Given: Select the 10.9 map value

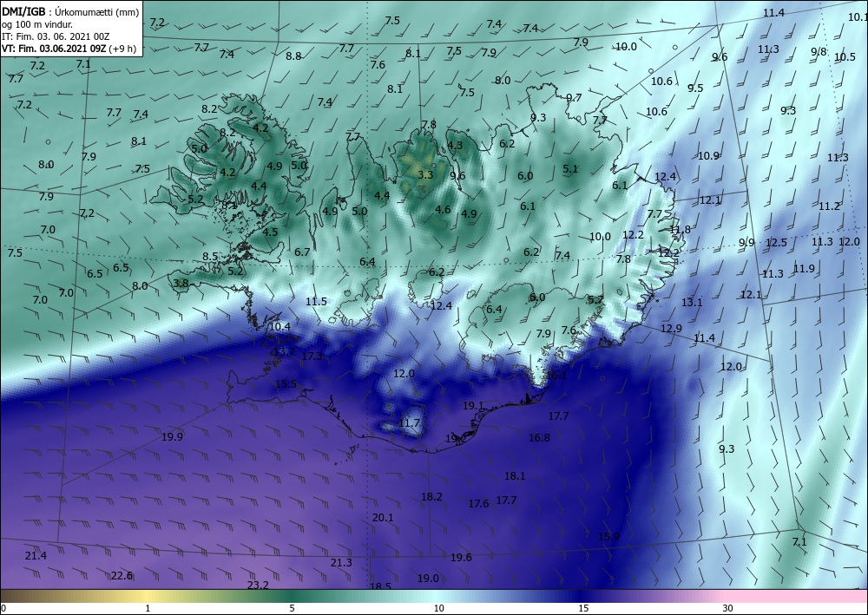Looking at the screenshot, I should (x=708, y=156).
